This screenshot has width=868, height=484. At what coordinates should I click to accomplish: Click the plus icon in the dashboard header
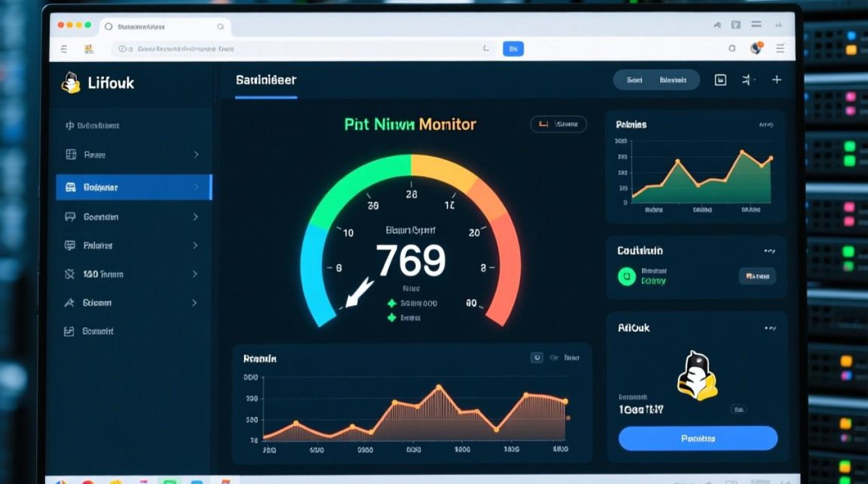(x=776, y=80)
